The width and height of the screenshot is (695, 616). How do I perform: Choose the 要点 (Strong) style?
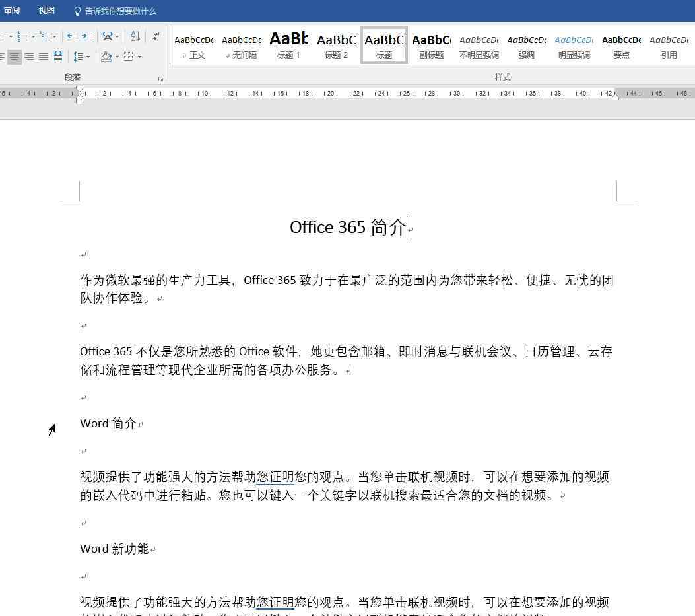622,46
